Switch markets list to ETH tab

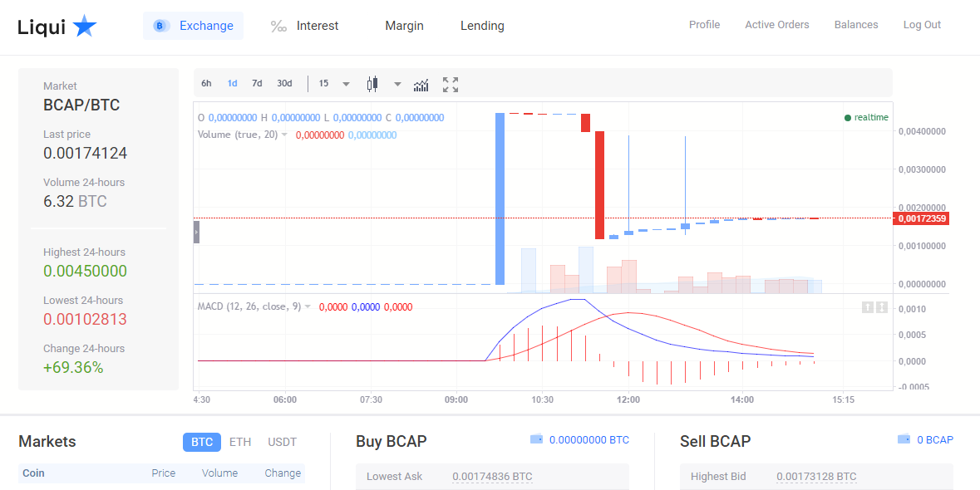[240, 442]
